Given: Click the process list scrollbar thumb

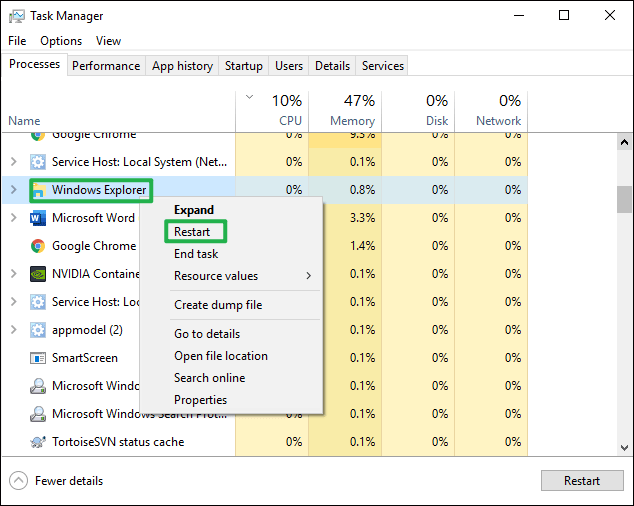Looking at the screenshot, I should 624,199.
